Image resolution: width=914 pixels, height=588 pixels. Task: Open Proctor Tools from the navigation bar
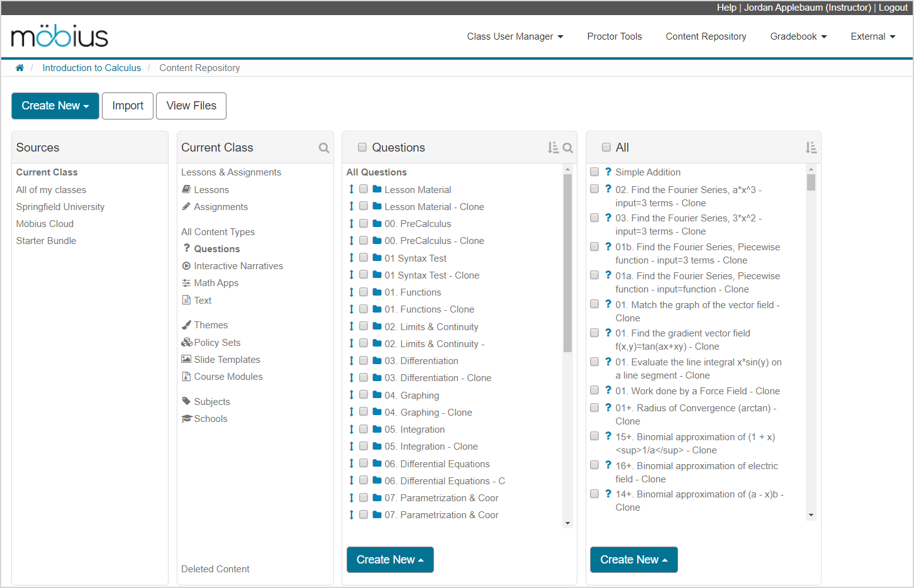pos(615,36)
